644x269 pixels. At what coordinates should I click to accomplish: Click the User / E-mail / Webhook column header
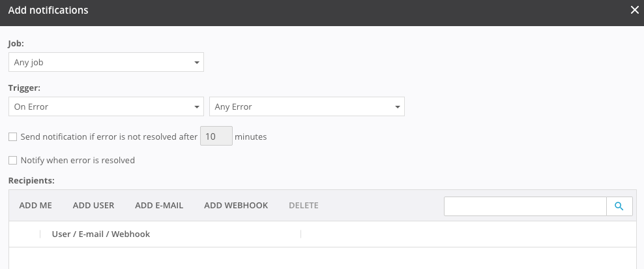click(101, 234)
